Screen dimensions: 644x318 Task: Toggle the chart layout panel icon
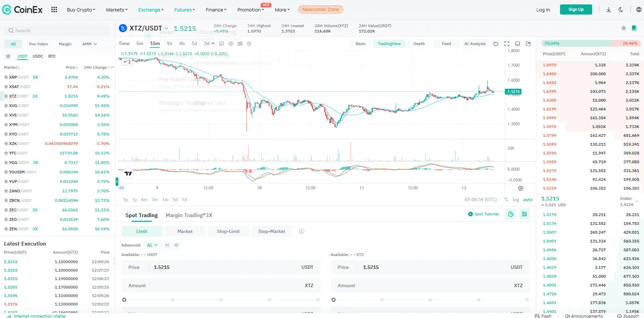point(518,43)
